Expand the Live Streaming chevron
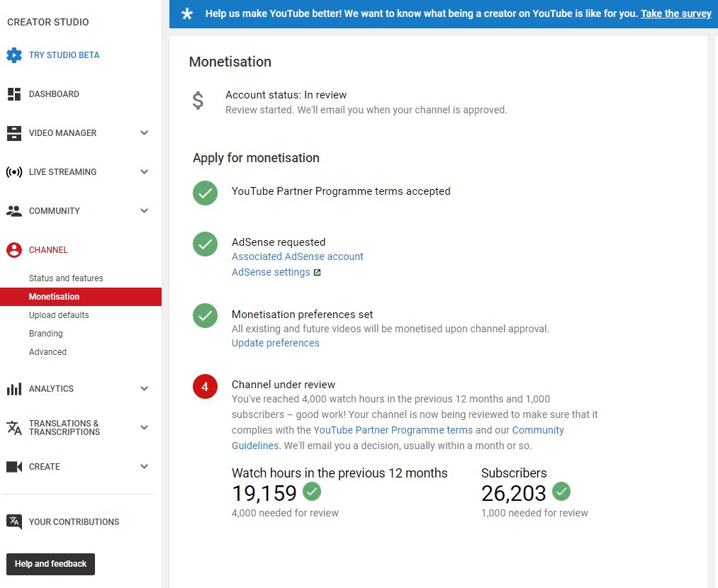The height and width of the screenshot is (588, 718). pos(145,172)
